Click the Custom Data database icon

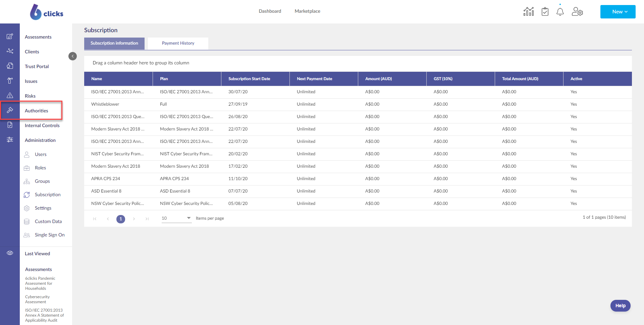[x=27, y=221]
